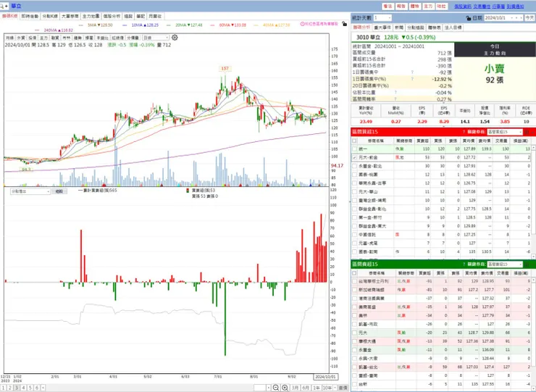Click the scroll-down arrow of buy table

point(534,257)
